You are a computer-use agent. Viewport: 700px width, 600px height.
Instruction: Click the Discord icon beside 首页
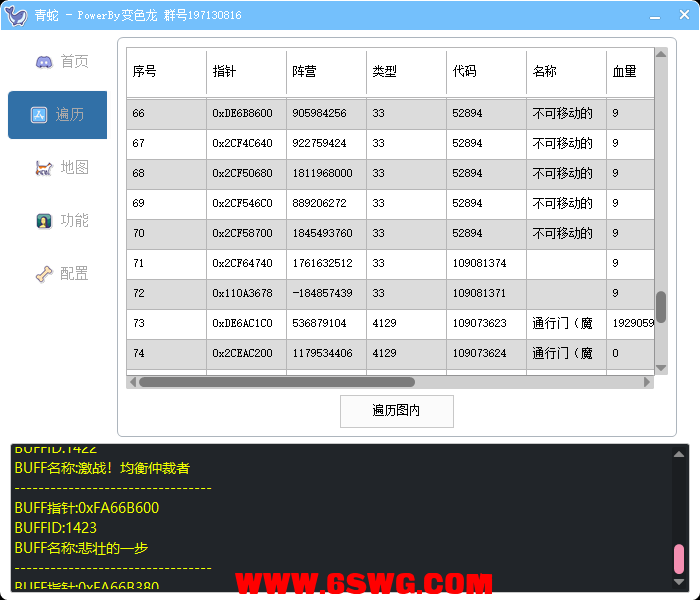tap(44, 62)
